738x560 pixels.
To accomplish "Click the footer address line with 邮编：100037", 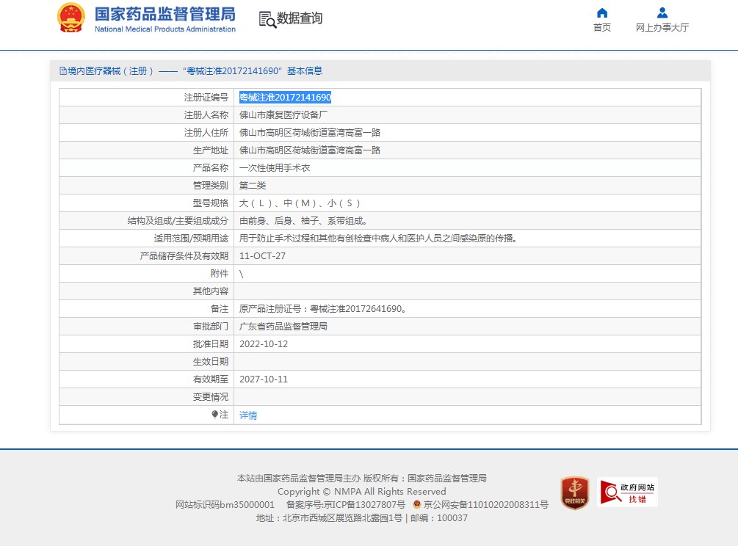I will point(362,517).
